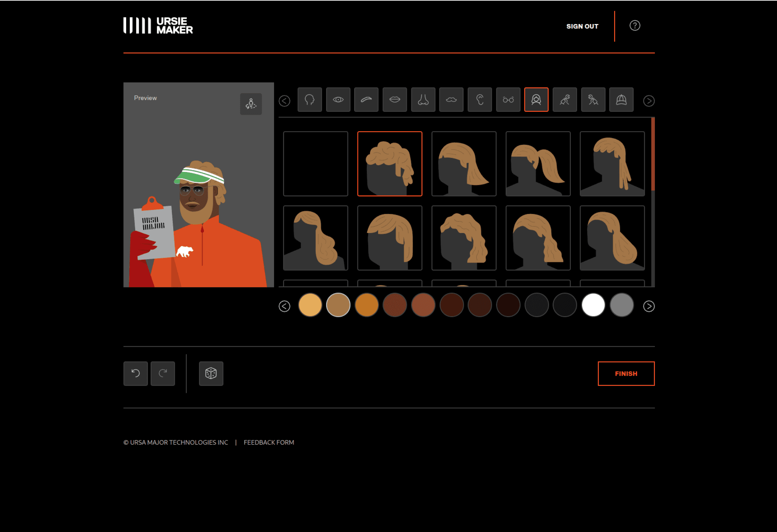This screenshot has width=777, height=532.
Task: Choose the ponytail hairstyle thumbnail
Action: tap(538, 164)
